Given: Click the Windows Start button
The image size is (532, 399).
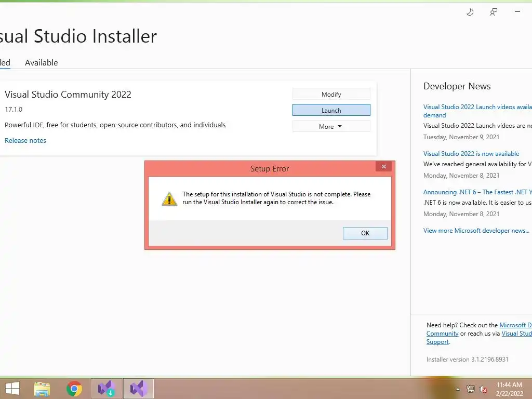Looking at the screenshot, I should (12, 389).
